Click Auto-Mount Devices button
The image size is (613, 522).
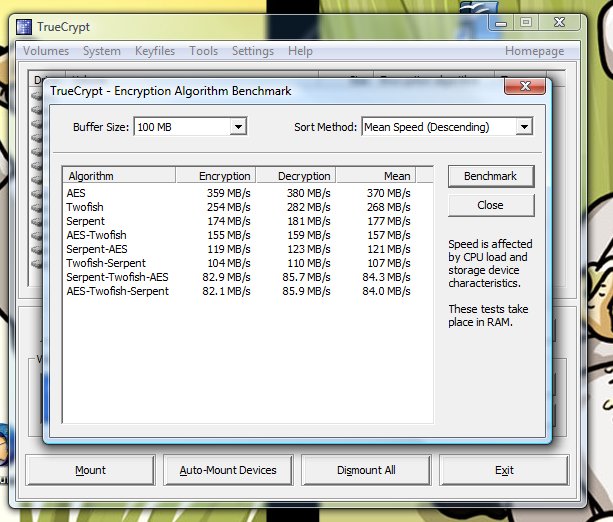(228, 470)
